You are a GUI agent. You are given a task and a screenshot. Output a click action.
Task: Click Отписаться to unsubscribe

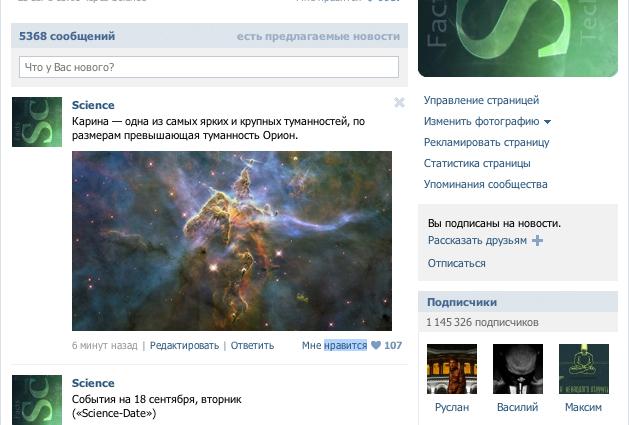(457, 263)
